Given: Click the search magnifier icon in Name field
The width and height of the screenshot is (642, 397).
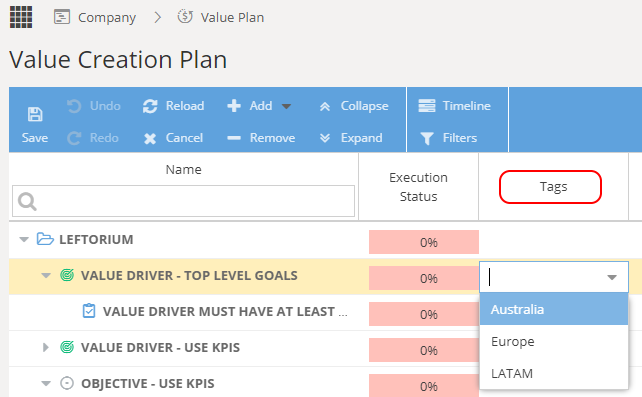Looking at the screenshot, I should click(x=27, y=201).
